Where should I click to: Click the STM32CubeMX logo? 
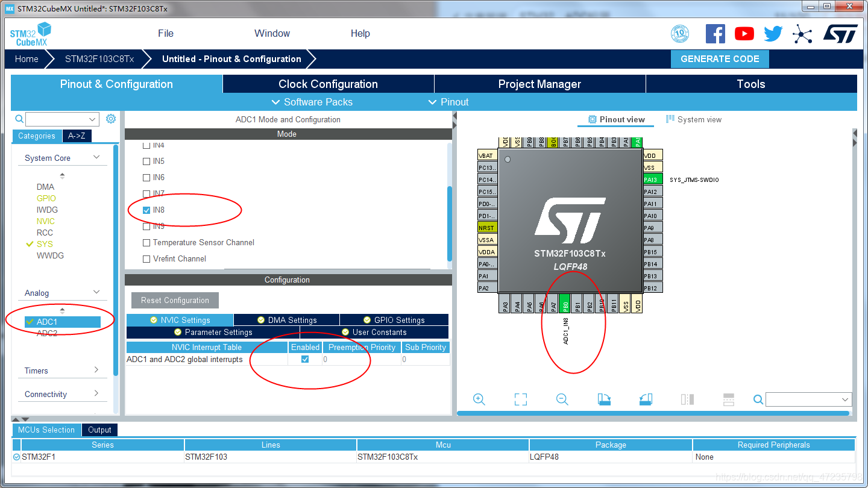pyautogui.click(x=31, y=34)
